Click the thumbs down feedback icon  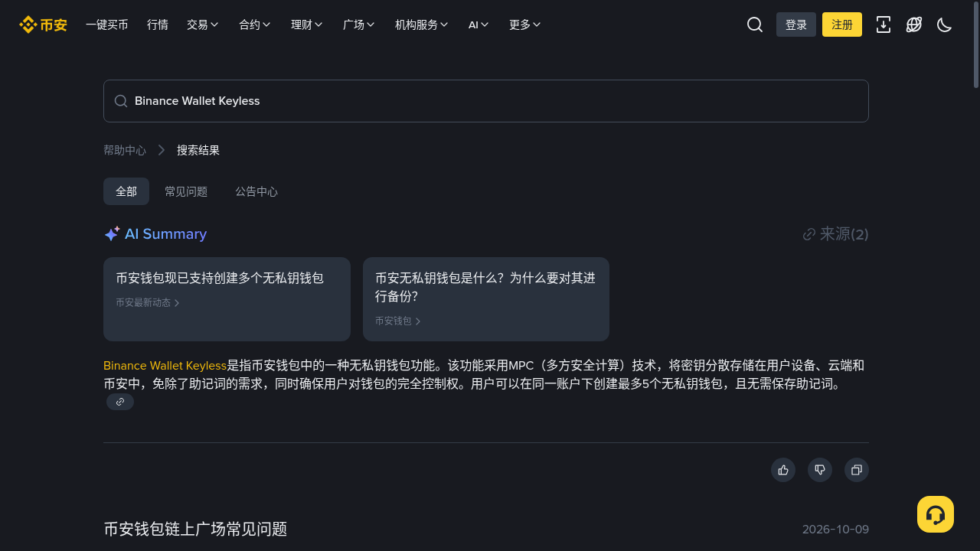(x=820, y=470)
